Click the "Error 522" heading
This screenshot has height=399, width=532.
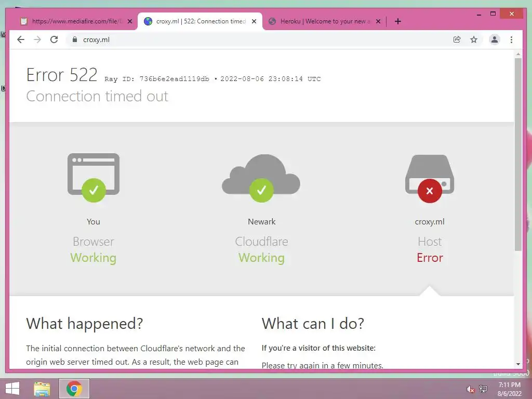[62, 75]
